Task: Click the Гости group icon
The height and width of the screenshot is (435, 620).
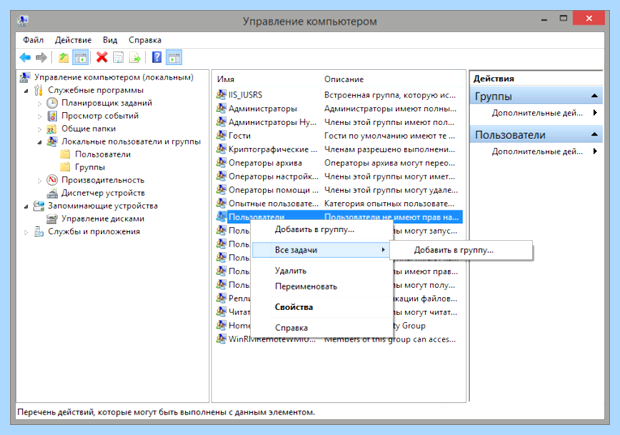Action: (x=221, y=136)
